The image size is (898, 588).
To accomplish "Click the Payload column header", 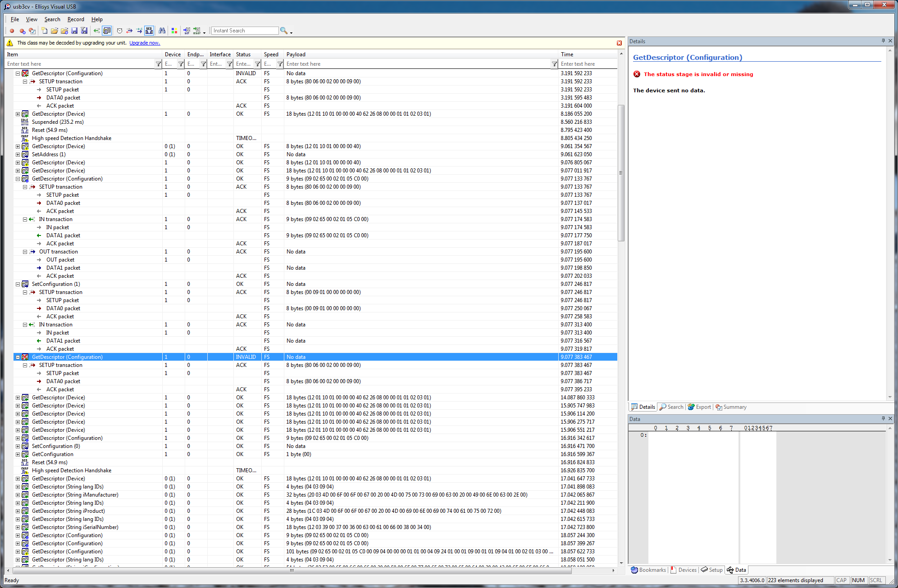I will (421, 54).
